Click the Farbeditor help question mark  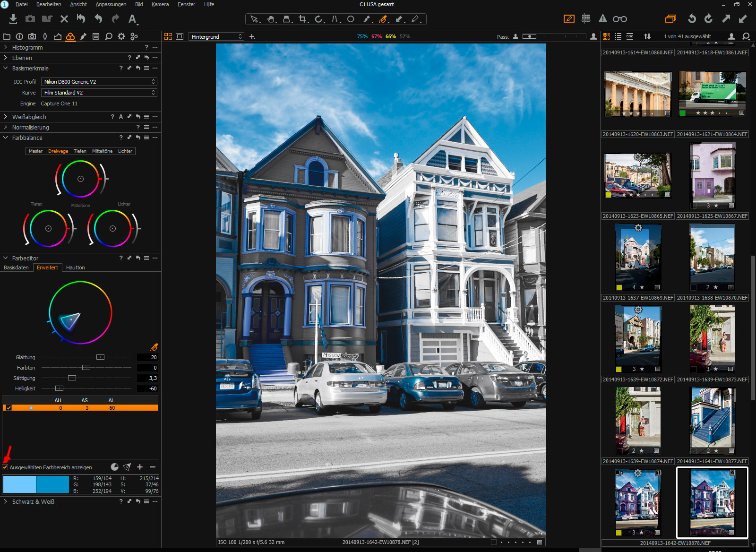[x=121, y=258]
